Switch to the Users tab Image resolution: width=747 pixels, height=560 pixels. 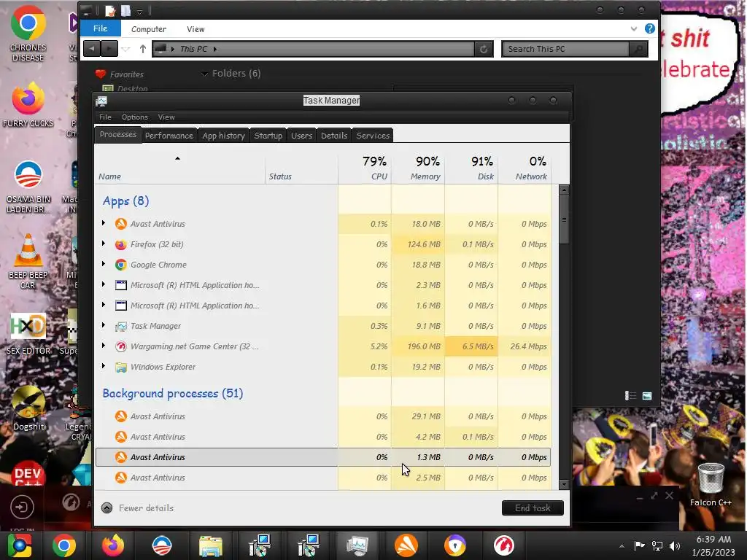pos(301,135)
